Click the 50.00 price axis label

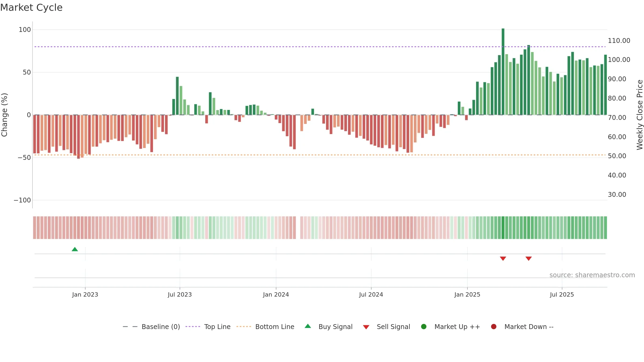coord(617,156)
